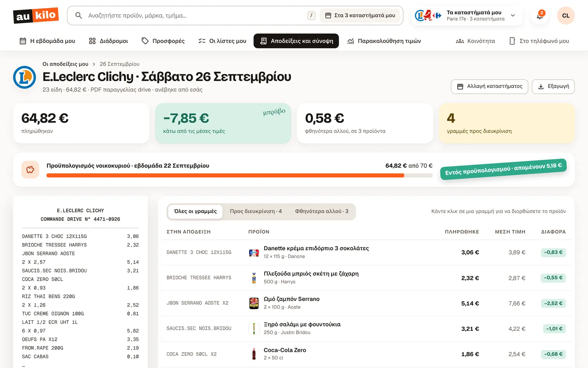Click the Danette product thumbnail

pyautogui.click(x=254, y=252)
